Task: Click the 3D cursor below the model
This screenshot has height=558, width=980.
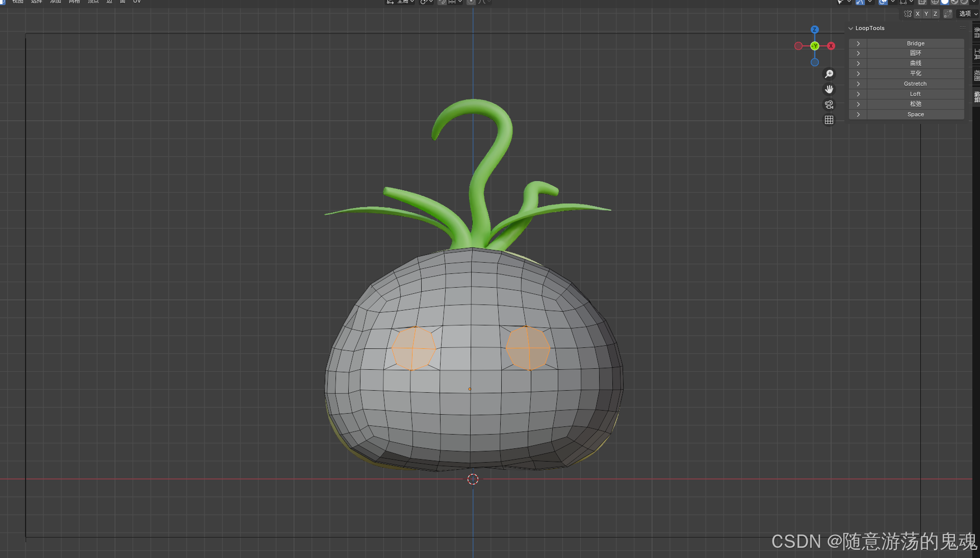Action: [473, 479]
